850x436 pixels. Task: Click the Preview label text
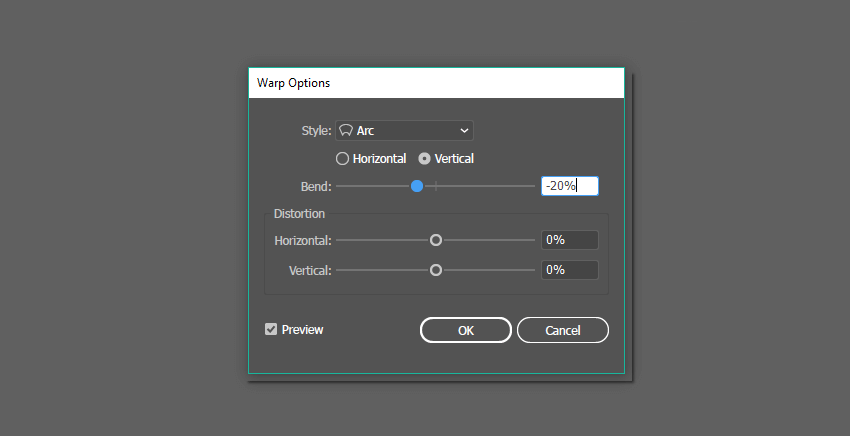(303, 329)
